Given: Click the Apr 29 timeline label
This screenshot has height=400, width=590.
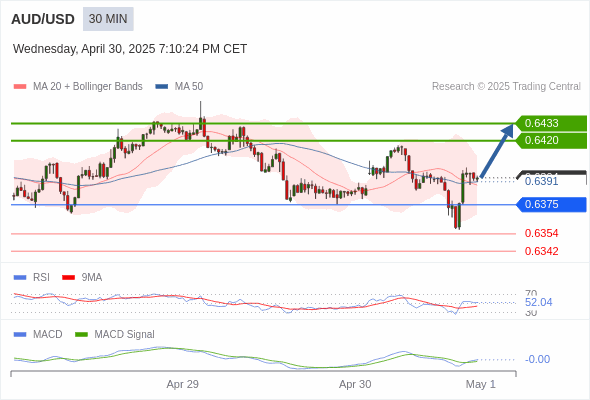Looking at the screenshot, I should 182,384.
